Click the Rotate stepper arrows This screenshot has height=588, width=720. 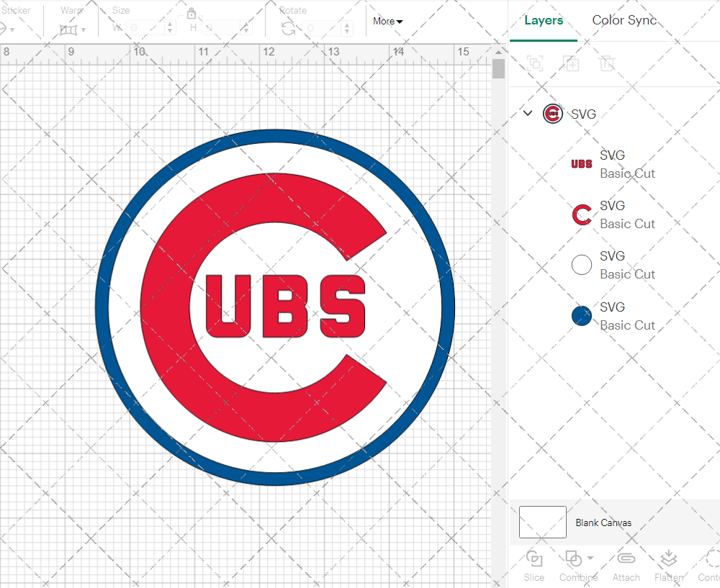coord(347,29)
